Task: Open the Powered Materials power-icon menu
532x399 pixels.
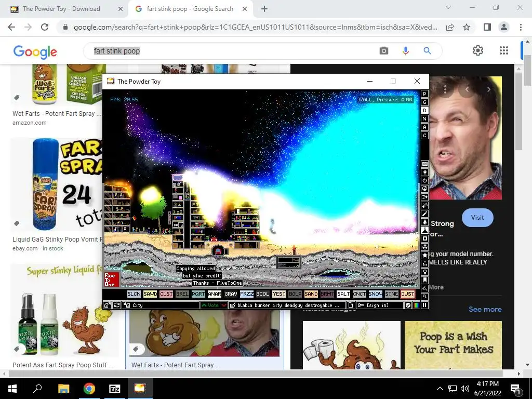Action: [x=424, y=180]
